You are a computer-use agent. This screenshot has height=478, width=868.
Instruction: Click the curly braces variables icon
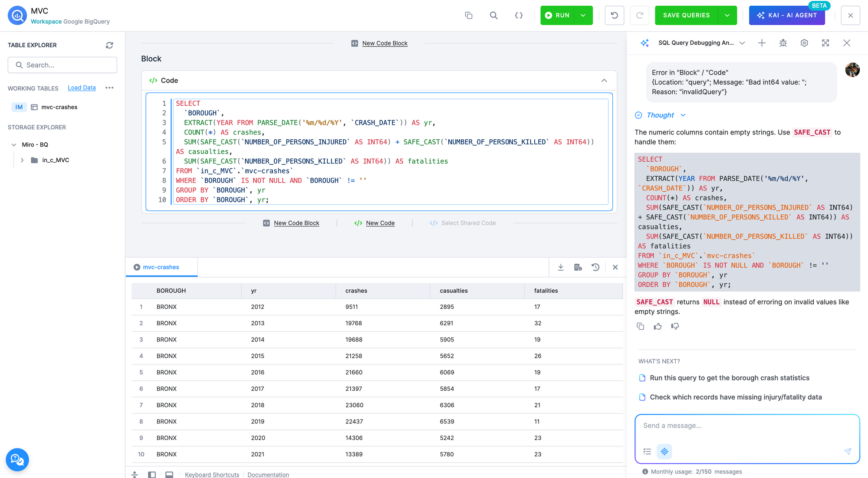[x=519, y=16]
